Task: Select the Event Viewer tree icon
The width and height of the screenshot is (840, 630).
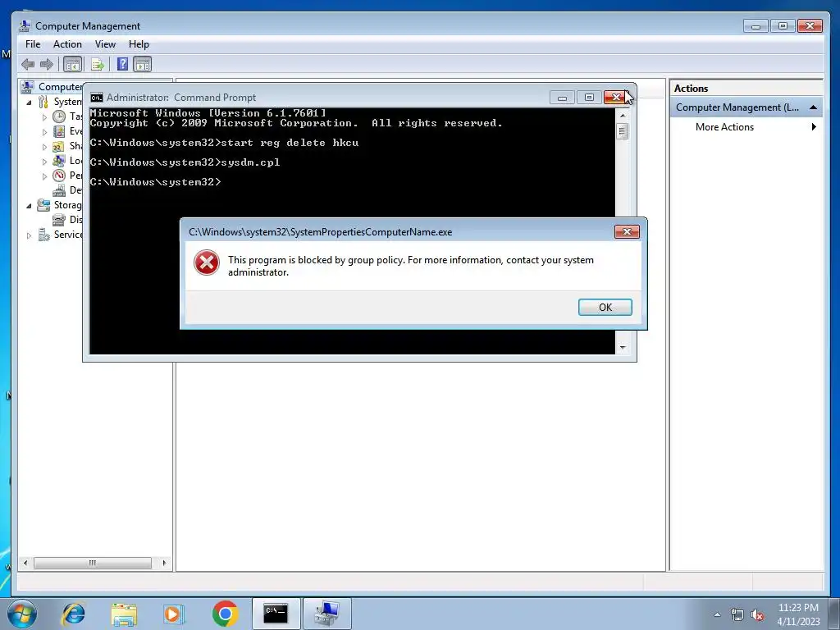Action: (x=59, y=131)
